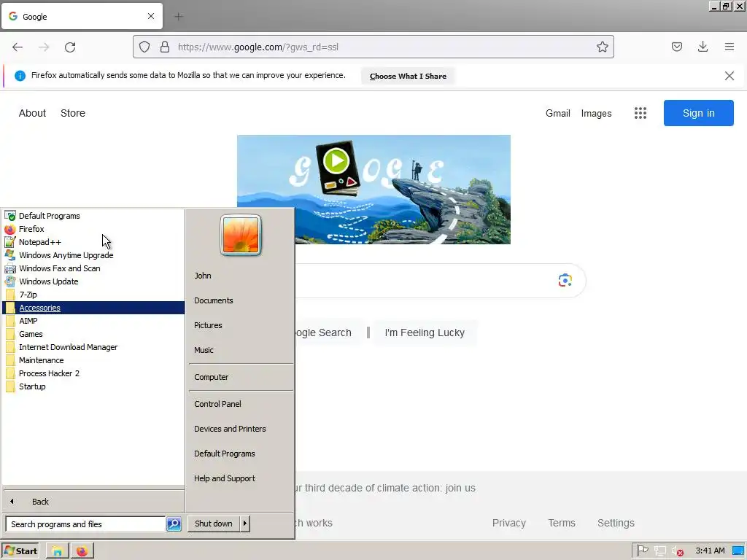Click the muted volume icon in tray
The image size is (747, 560).
(678, 551)
